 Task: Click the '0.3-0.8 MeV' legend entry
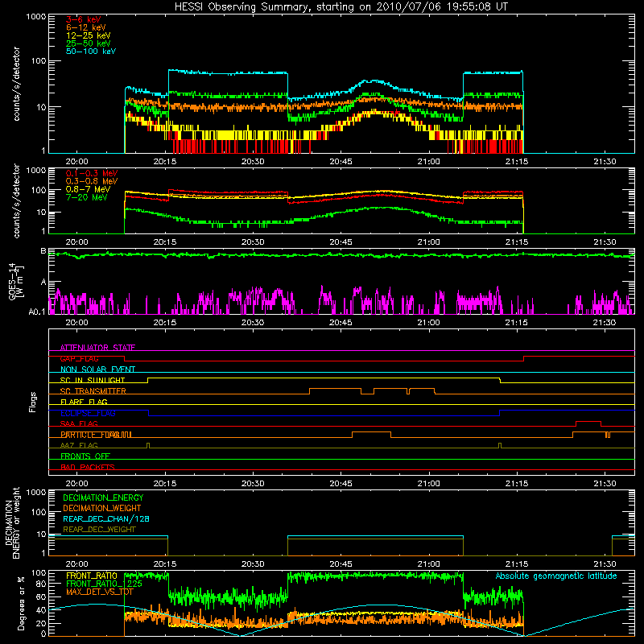tap(92, 181)
